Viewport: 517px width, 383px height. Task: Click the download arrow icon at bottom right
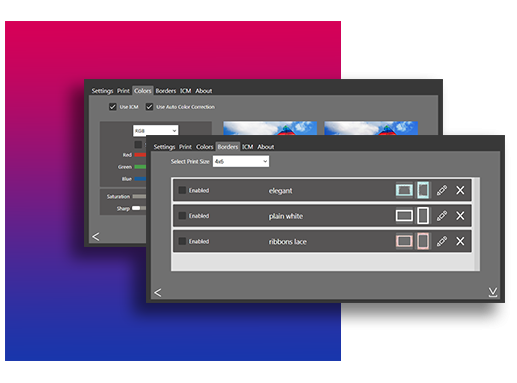click(x=493, y=292)
